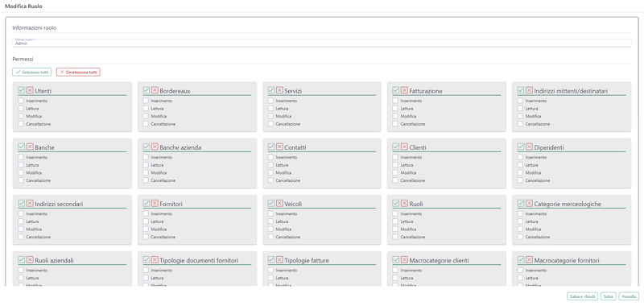Click green check icon beside Dipendenti
Viewport: 644px width, 306px height.
point(521,147)
